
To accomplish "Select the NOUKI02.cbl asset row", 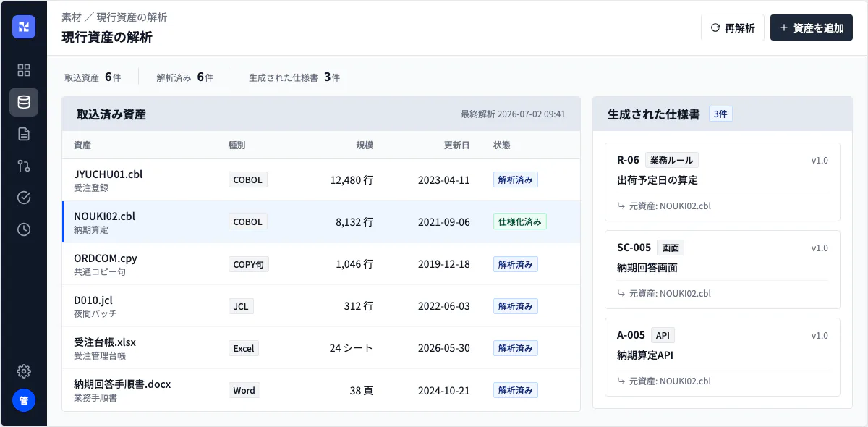I will 321,222.
